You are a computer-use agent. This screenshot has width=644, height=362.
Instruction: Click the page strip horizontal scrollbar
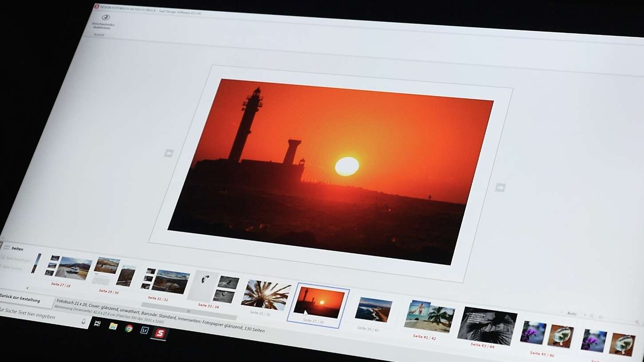(x=189, y=311)
